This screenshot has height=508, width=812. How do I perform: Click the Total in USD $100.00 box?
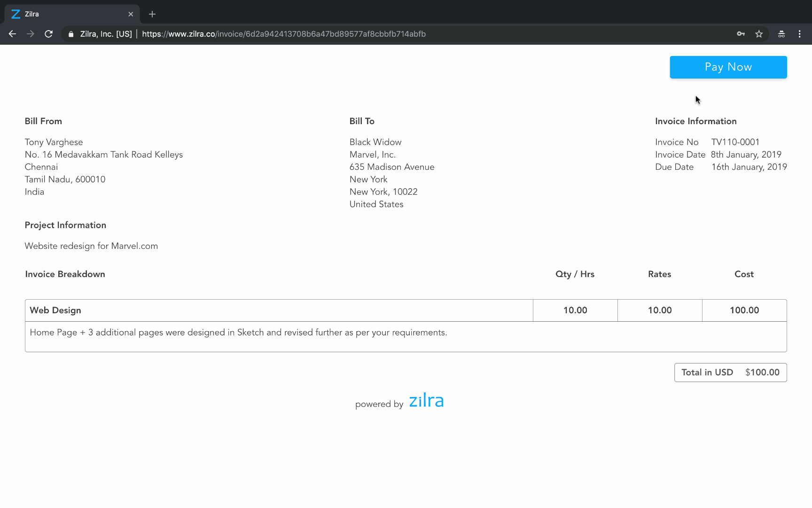click(x=731, y=373)
